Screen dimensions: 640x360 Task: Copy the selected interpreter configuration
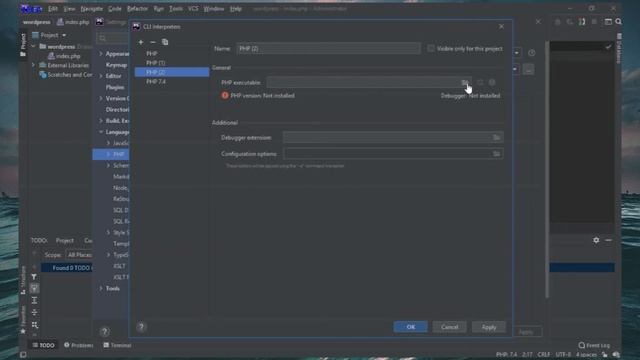tap(165, 42)
